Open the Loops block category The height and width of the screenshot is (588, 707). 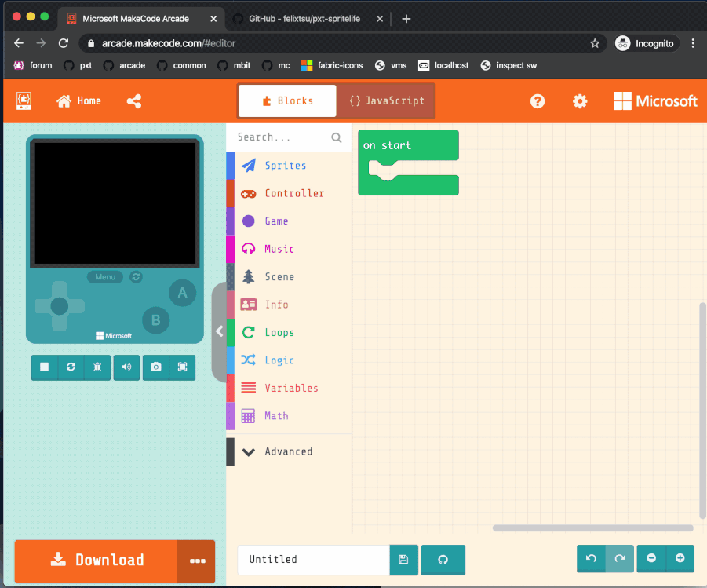pyautogui.click(x=289, y=333)
